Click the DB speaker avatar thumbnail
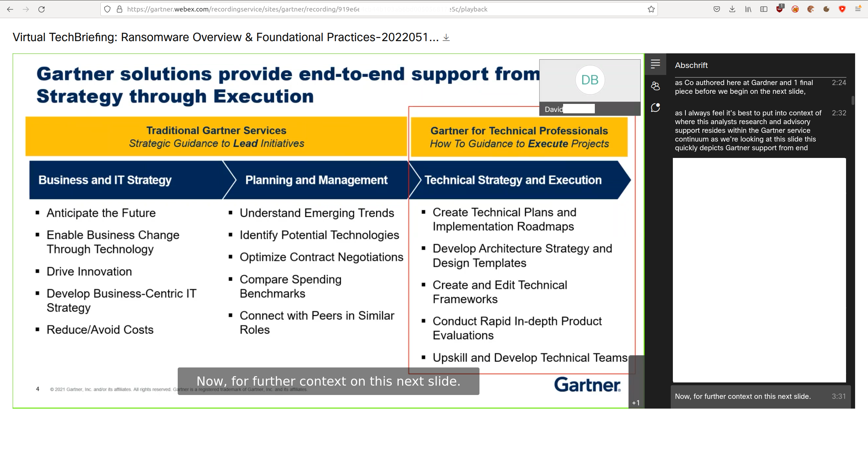The height and width of the screenshot is (471, 868). point(590,80)
